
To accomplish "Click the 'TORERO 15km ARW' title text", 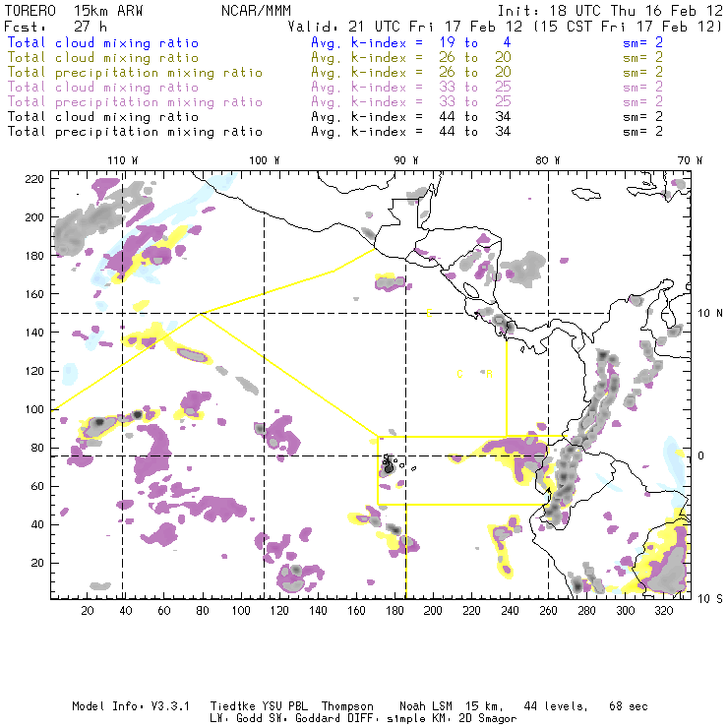I will [74, 10].
